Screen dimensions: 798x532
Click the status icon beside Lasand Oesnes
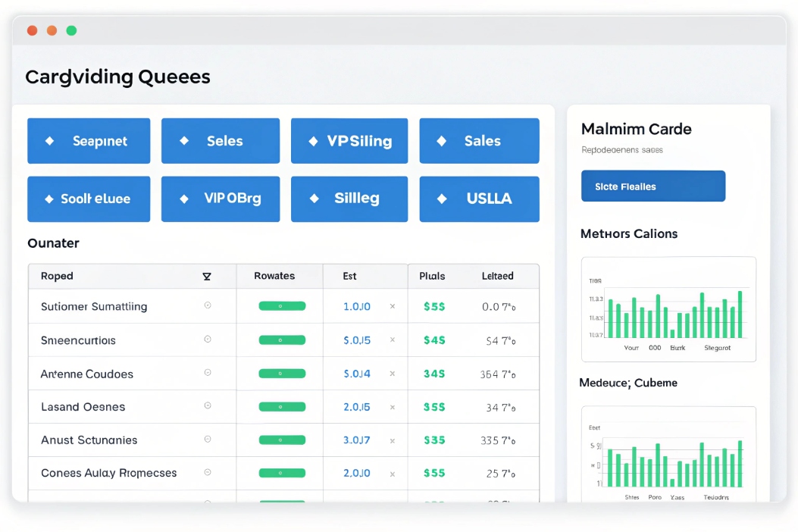click(x=206, y=406)
